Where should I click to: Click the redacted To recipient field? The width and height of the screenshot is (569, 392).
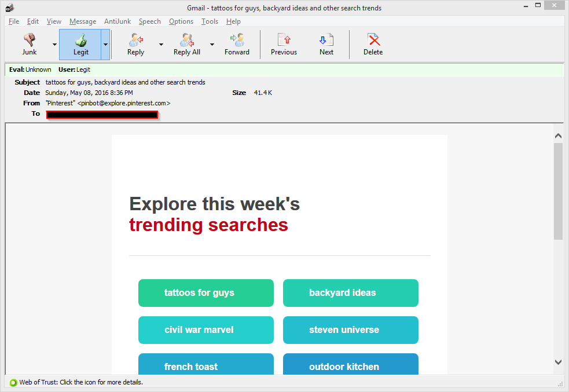[102, 115]
